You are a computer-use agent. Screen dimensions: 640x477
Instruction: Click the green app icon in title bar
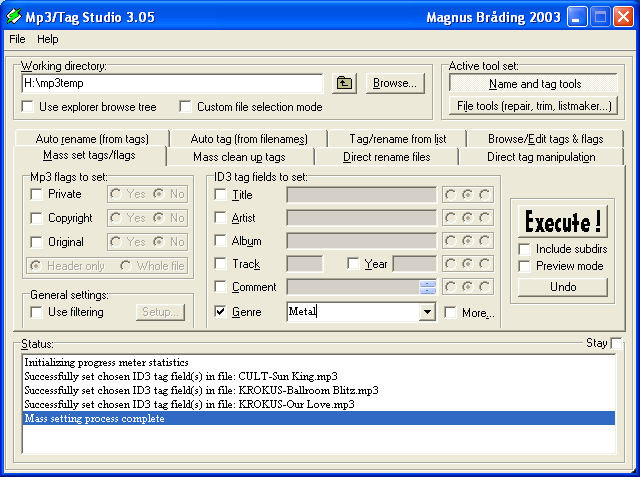[x=13, y=17]
